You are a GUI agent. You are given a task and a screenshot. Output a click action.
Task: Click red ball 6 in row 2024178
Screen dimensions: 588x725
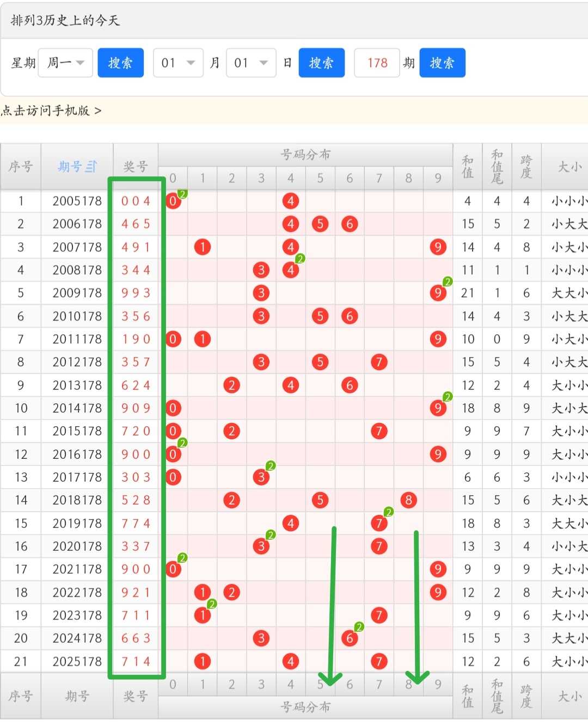click(x=350, y=638)
